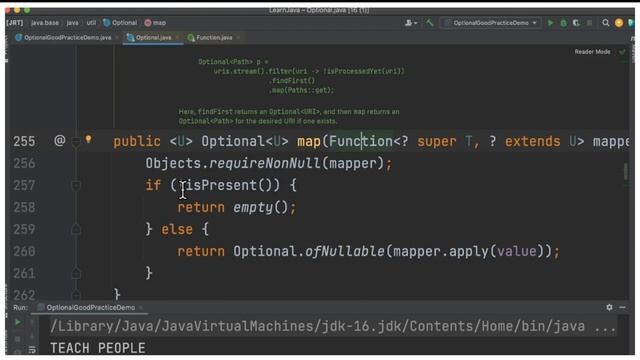Click the 'TEACH PEOPLE' console output line
Image resolution: width=640 pixels, height=360 pixels.
[98, 348]
